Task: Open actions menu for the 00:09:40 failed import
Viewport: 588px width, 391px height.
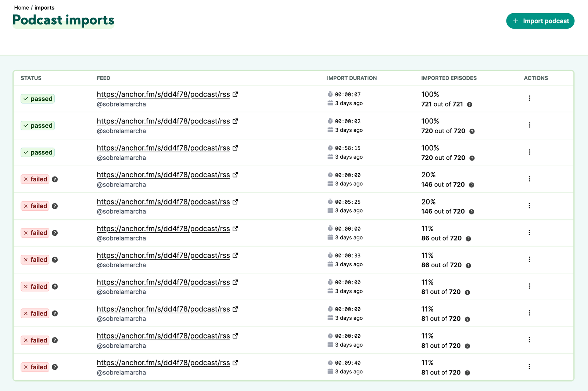Action: [x=529, y=366]
